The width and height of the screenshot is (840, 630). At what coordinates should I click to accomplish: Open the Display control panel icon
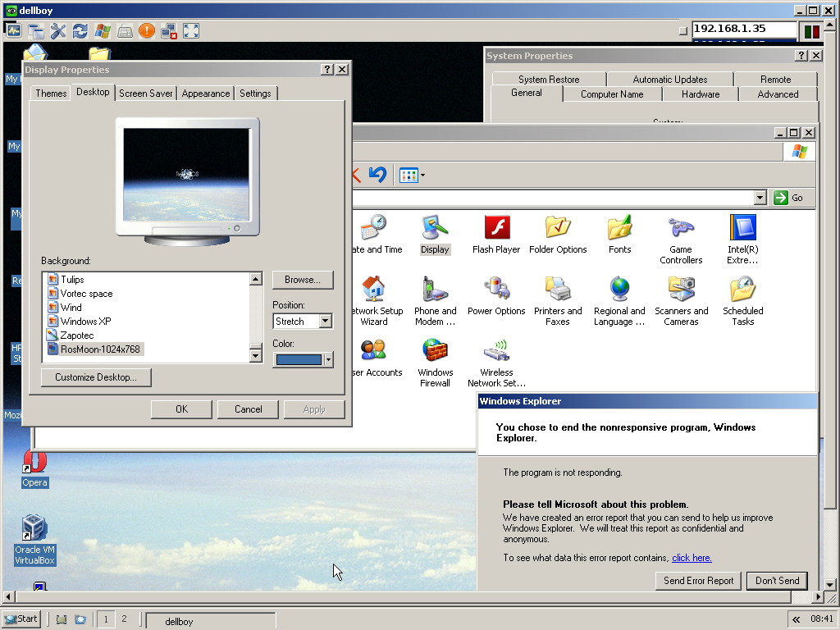click(x=435, y=234)
